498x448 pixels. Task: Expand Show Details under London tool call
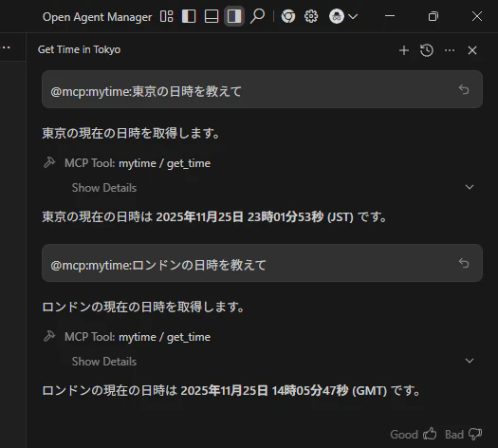(104, 362)
